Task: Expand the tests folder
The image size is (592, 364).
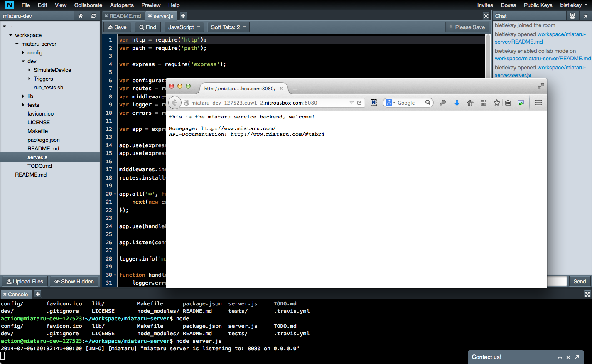Action: tap(23, 105)
